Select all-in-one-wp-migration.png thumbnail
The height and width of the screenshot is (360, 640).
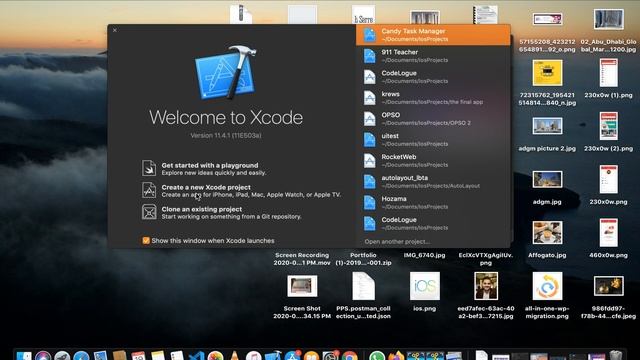pyautogui.click(x=547, y=286)
